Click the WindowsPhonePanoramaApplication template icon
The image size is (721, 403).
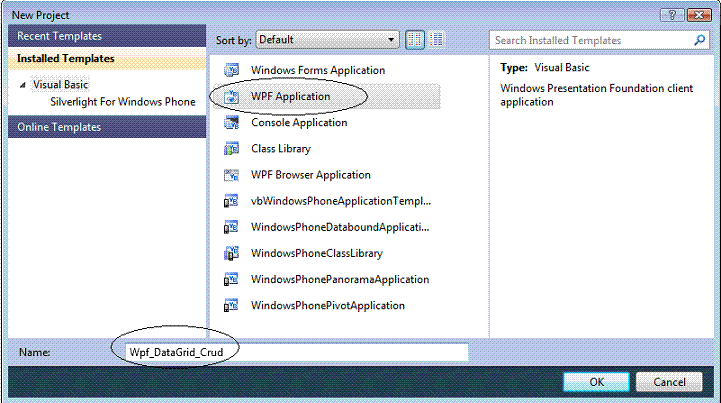(232, 279)
